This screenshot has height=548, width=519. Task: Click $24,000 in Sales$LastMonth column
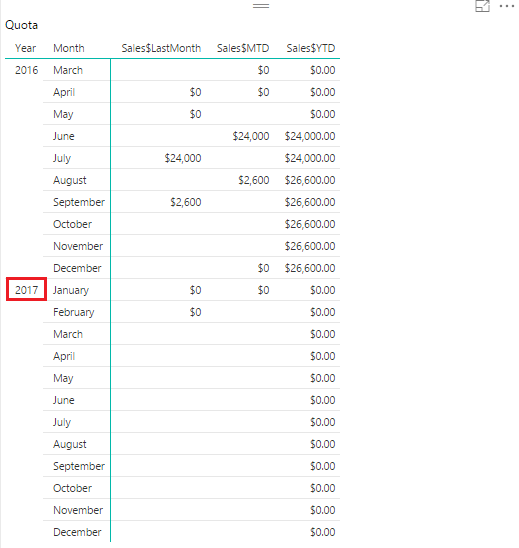(183, 158)
